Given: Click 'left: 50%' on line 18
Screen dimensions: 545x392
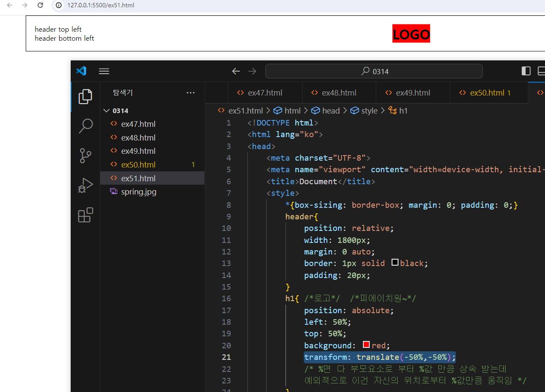Looking at the screenshot, I should [x=328, y=322].
